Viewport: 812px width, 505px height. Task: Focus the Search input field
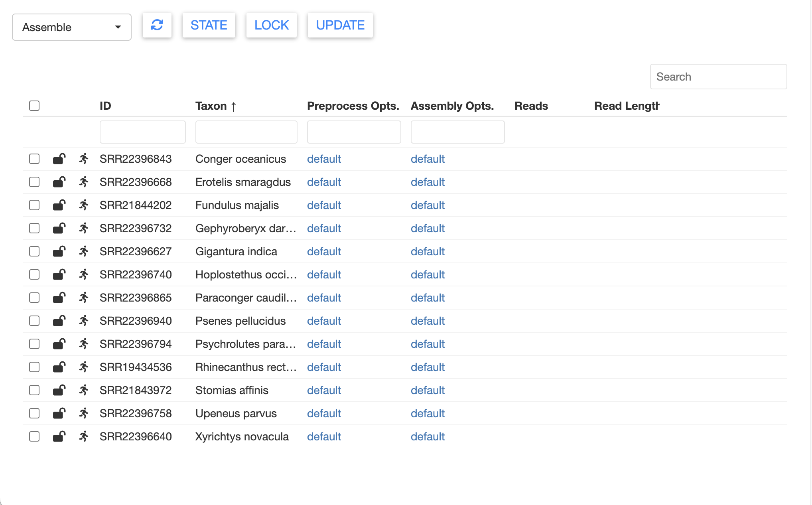click(718, 77)
